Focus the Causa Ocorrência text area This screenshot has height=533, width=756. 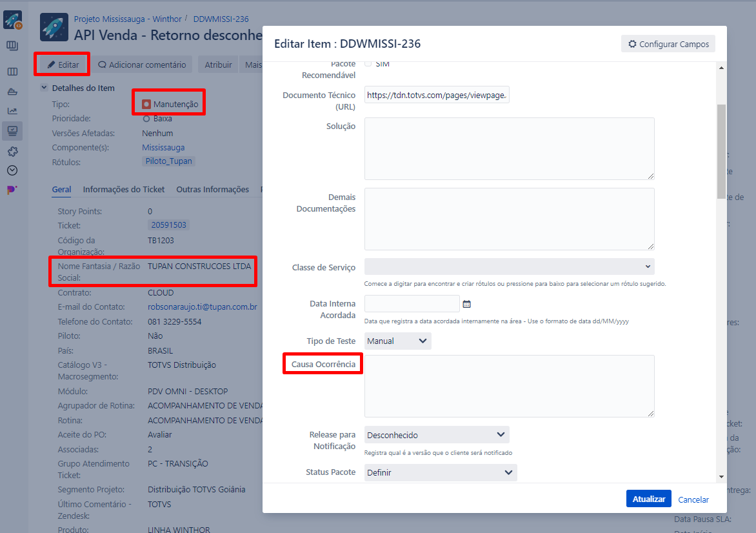[x=509, y=386]
